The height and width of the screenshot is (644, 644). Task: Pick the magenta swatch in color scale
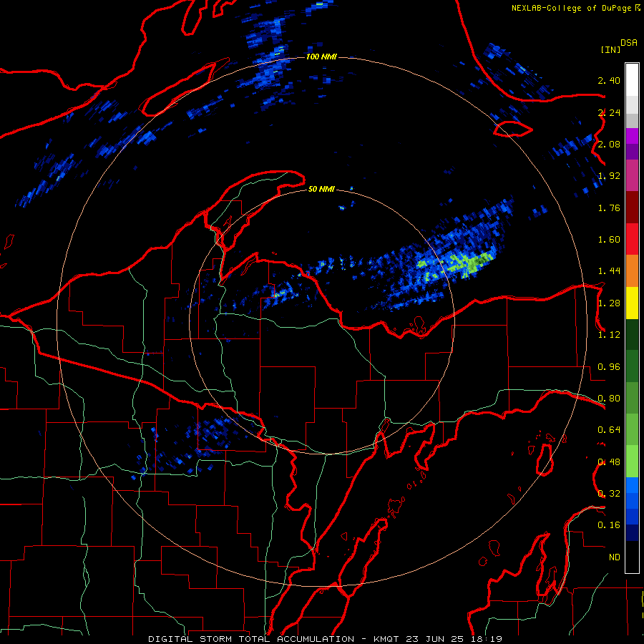point(632,136)
